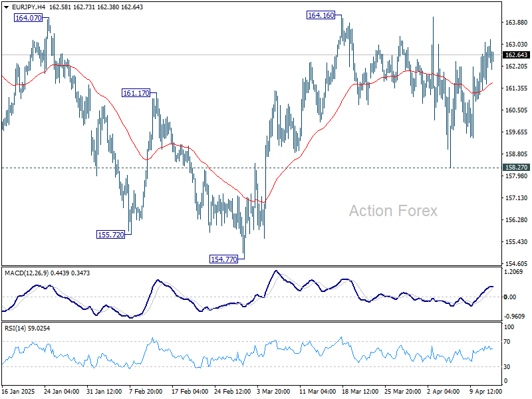The width and height of the screenshot is (532, 399).
Task: Click the 155.720 low price label
Action: coord(111,235)
